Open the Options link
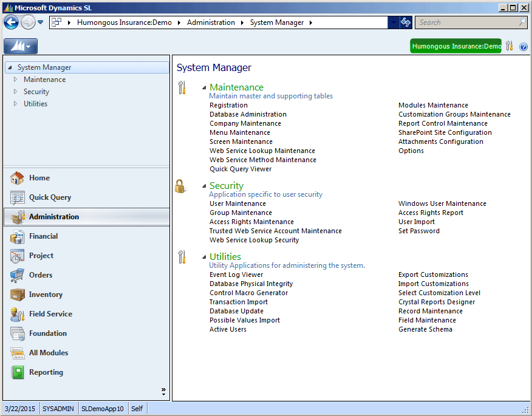 (x=411, y=151)
